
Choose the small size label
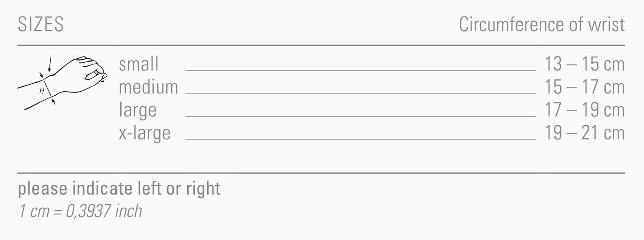[x=139, y=65]
